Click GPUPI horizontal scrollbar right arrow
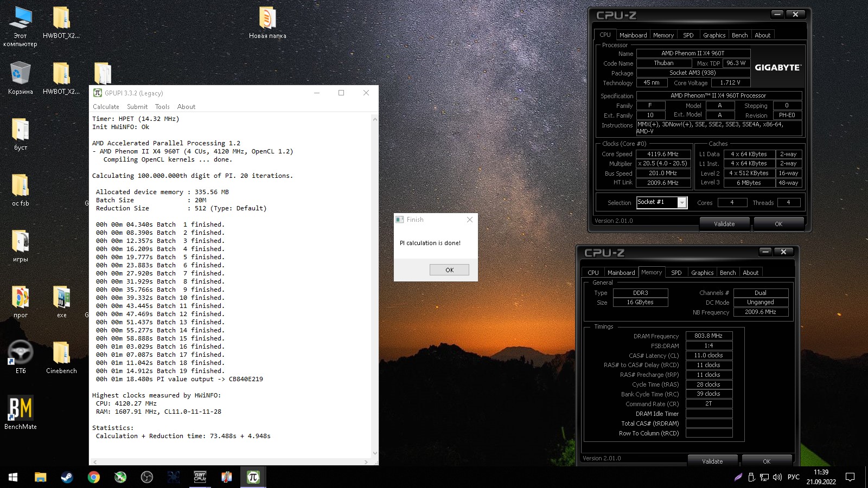Image resolution: width=868 pixels, height=488 pixels. [366, 462]
